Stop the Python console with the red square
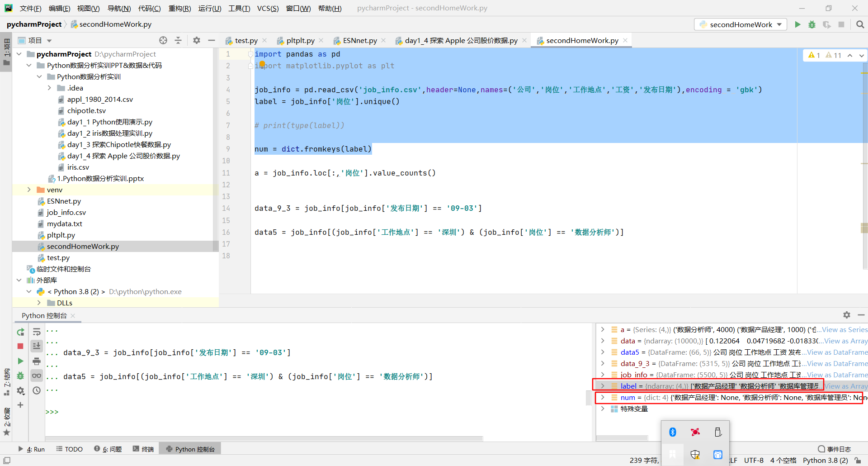The image size is (868, 466). coord(20,346)
